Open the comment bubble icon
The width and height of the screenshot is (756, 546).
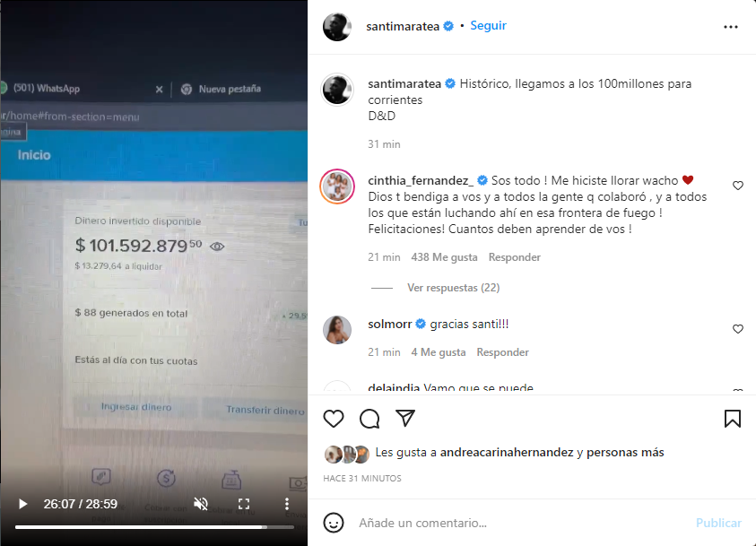(x=369, y=419)
